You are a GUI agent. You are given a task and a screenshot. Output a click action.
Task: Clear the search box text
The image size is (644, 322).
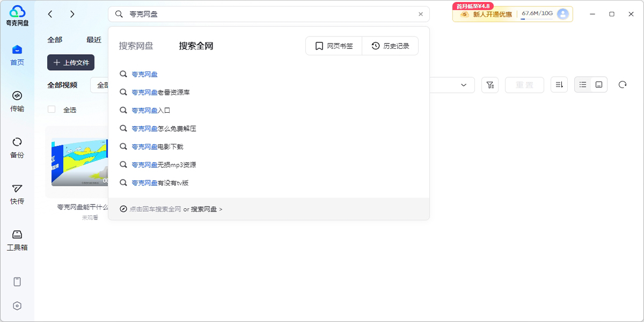pos(421,14)
